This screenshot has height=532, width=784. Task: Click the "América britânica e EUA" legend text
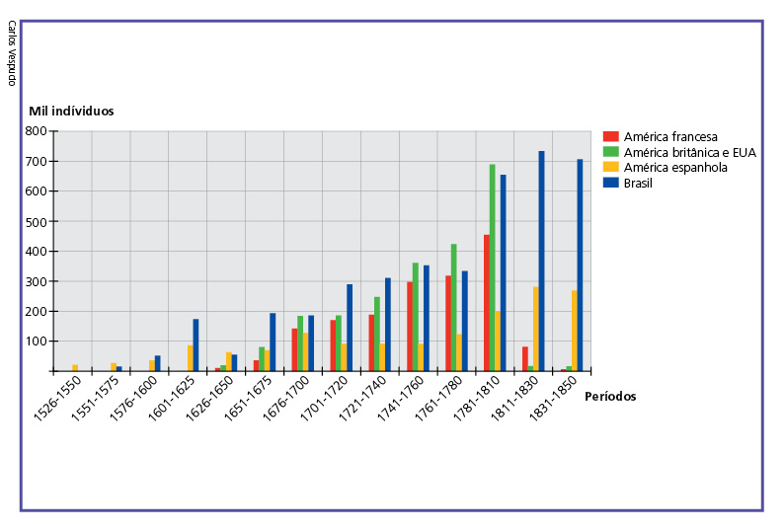coord(689,152)
